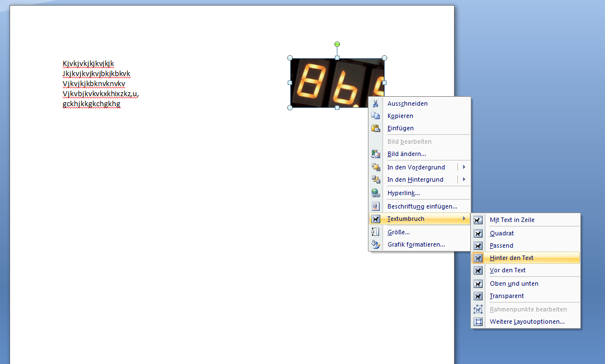The image size is (605, 364).
Task: Expand the In den Vordergrund submenu arrow
Action: pyautogui.click(x=464, y=167)
